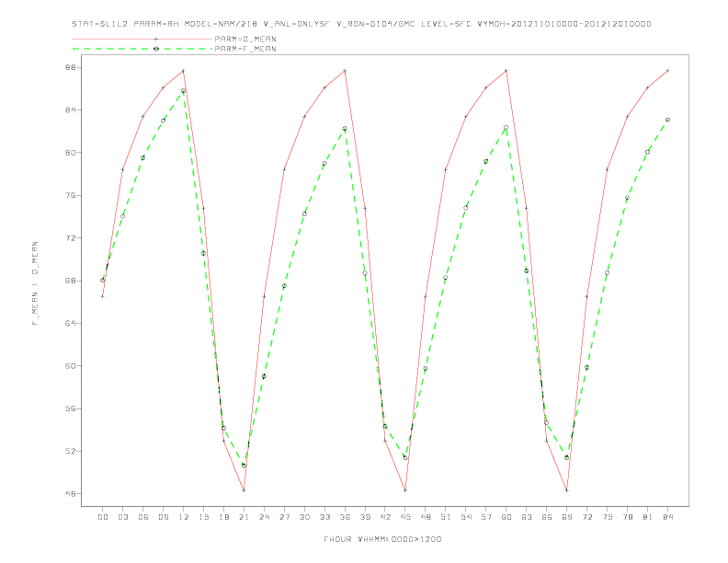Click x-axis tick label 33
Image resolution: width=728 pixels, height=563 pixels.
tap(324, 517)
